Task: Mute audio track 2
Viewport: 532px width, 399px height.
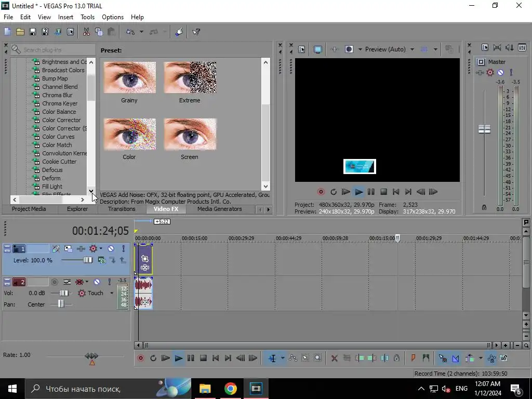Action: tap(97, 282)
